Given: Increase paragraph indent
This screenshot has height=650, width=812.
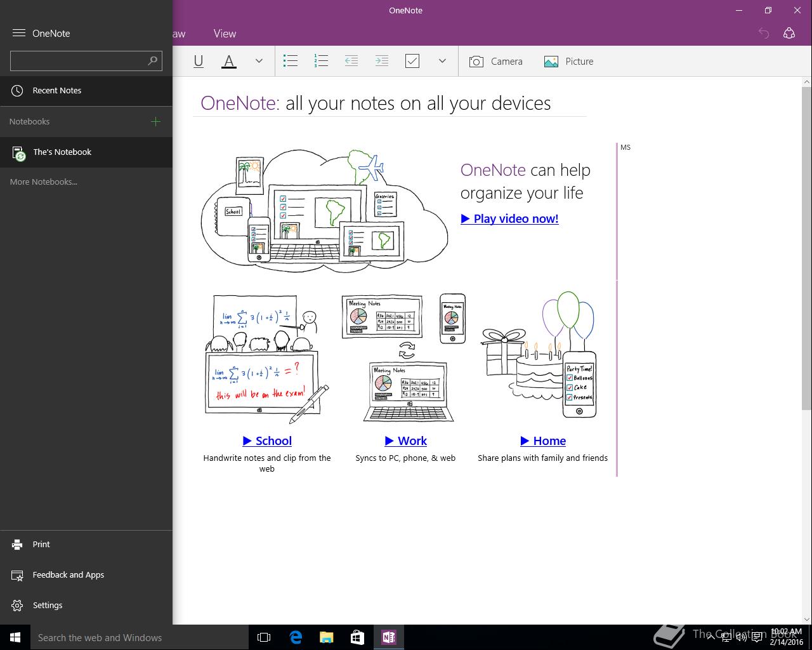Looking at the screenshot, I should (x=382, y=62).
